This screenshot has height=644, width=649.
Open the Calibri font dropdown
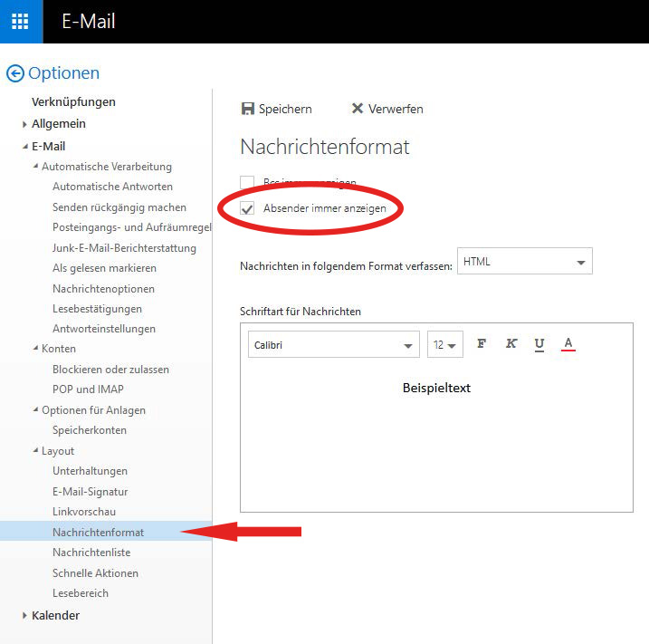tap(333, 344)
